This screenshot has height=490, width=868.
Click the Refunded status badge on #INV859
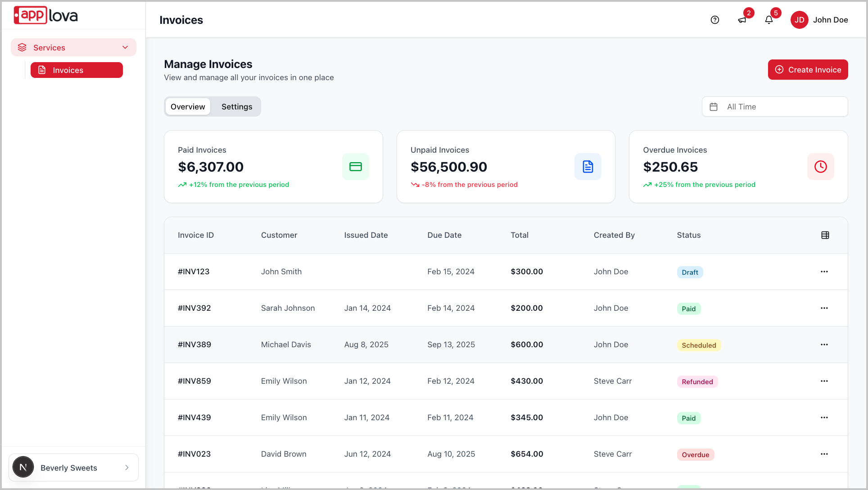697,382
